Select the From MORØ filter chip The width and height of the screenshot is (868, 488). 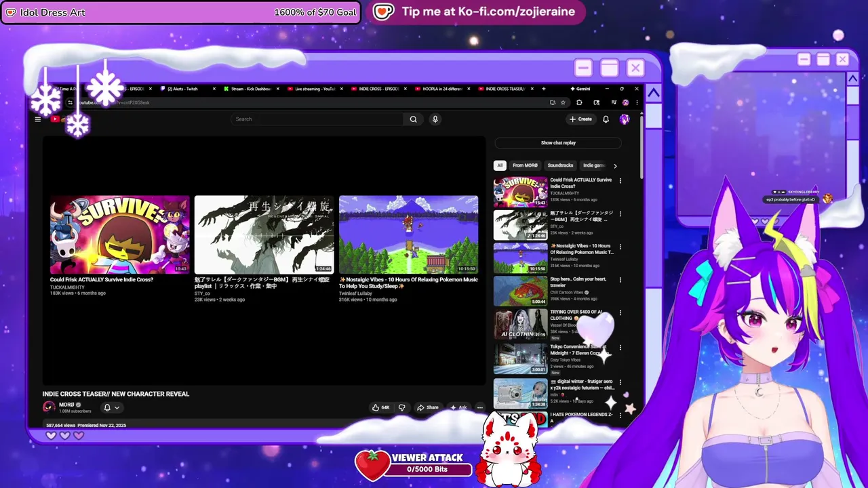tap(526, 165)
